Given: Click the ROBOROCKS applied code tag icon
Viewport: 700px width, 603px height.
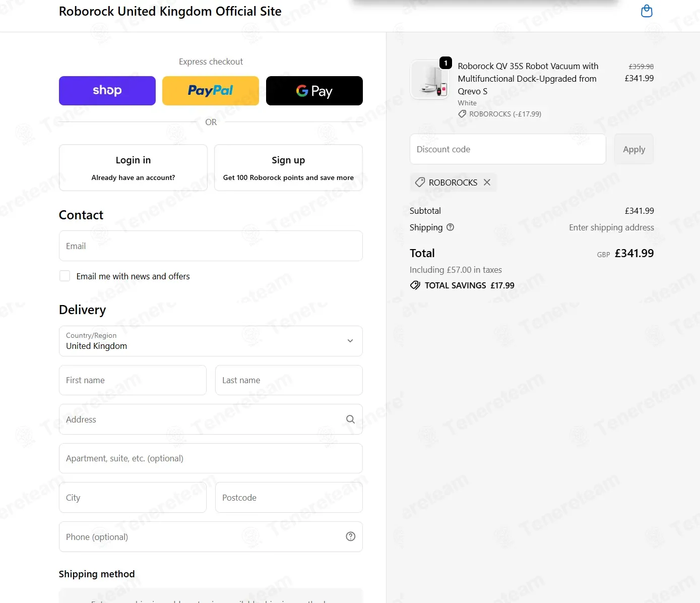Looking at the screenshot, I should pos(420,182).
